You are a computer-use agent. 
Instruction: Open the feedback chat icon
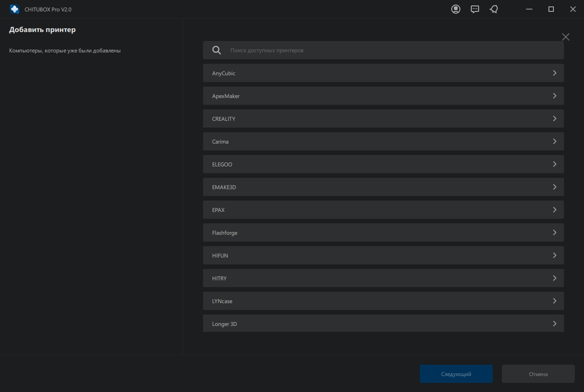tap(475, 9)
